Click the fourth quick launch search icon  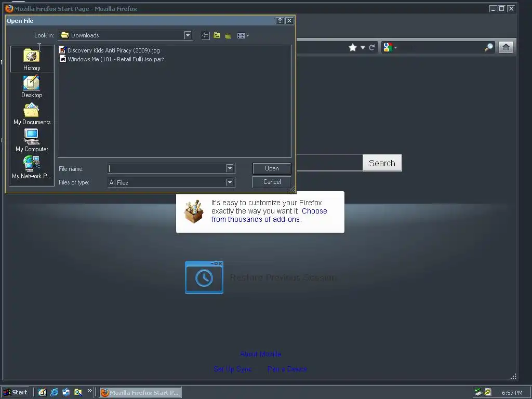(78, 392)
